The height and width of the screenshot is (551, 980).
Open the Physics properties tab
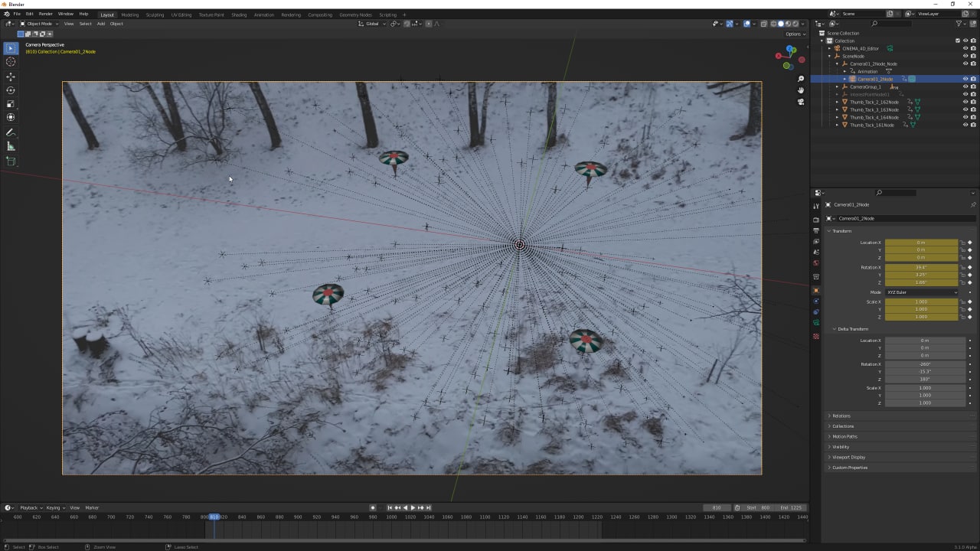click(816, 301)
